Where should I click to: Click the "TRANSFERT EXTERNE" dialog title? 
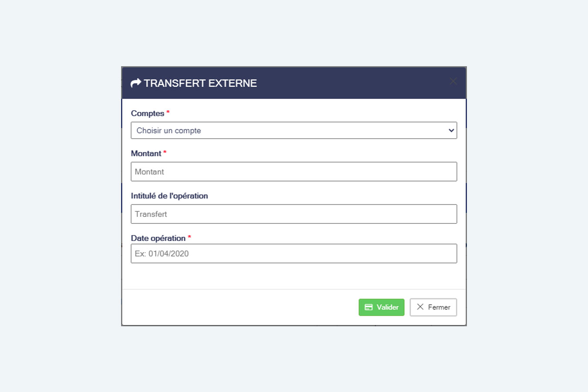click(200, 83)
